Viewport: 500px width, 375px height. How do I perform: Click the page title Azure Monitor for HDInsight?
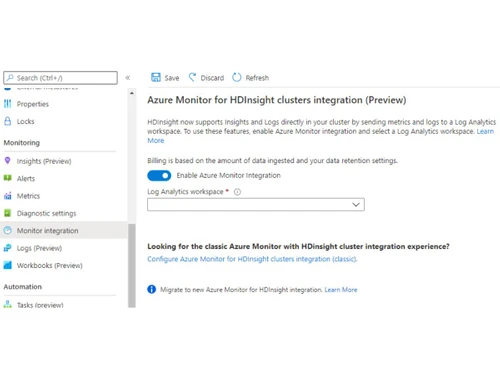tap(277, 100)
